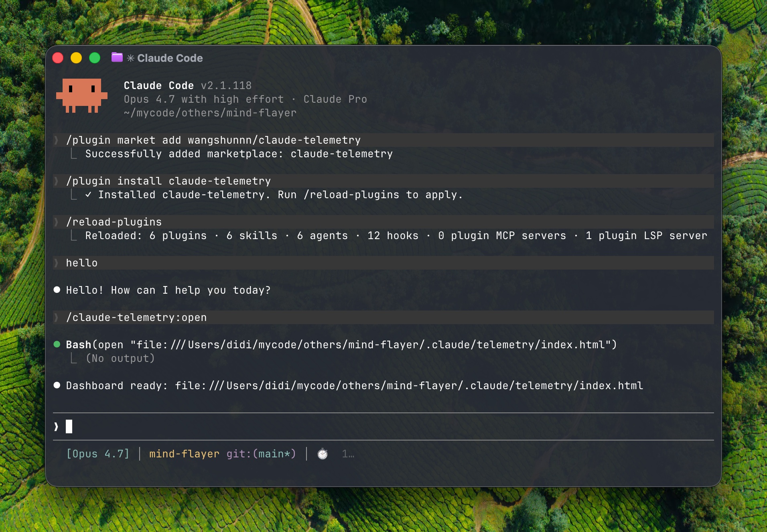The width and height of the screenshot is (767, 532).
Task: Minimize the terminal with the yellow button
Action: pyautogui.click(x=76, y=58)
